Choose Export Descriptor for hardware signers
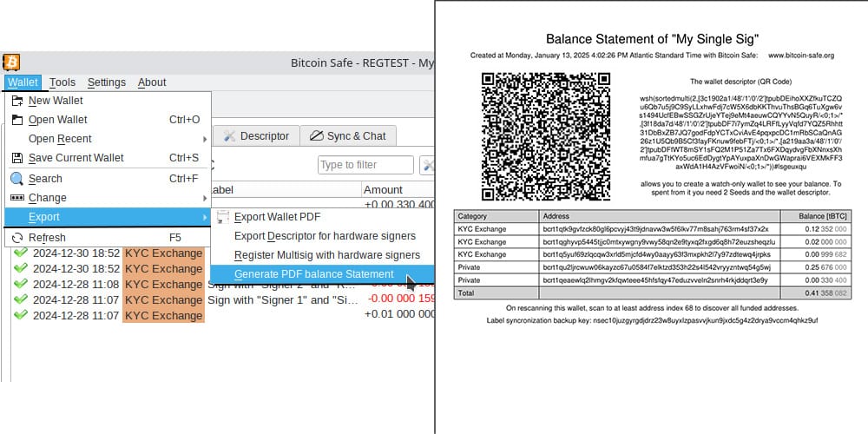The image size is (868, 434). click(323, 236)
